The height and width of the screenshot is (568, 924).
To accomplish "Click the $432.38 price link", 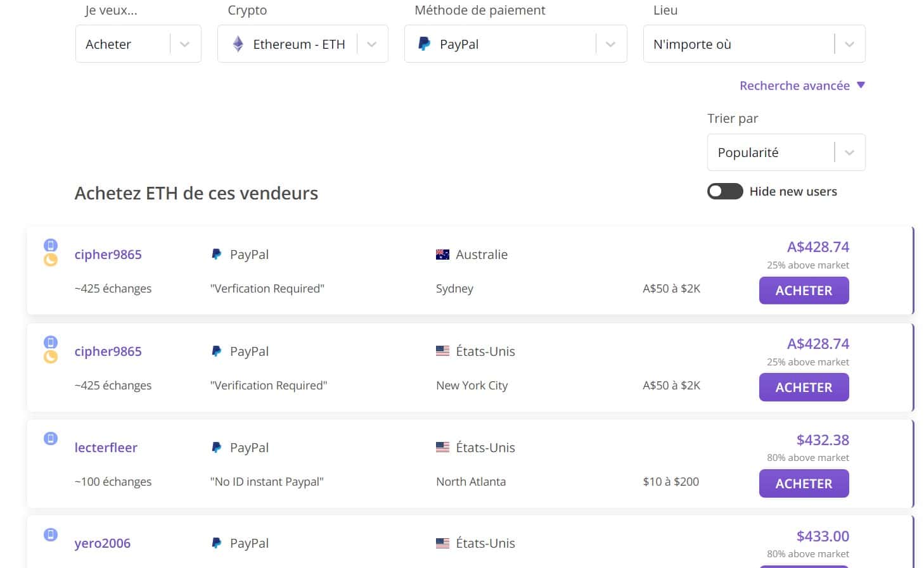I will (822, 440).
